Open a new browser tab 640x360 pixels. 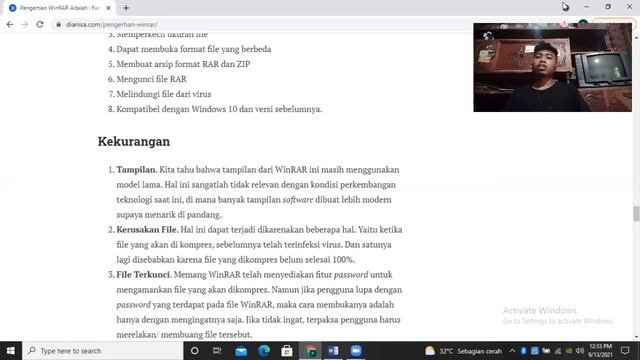coord(126,8)
